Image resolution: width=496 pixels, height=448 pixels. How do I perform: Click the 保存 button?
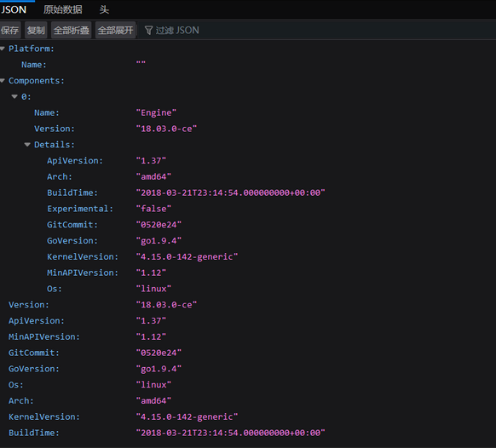point(10,30)
